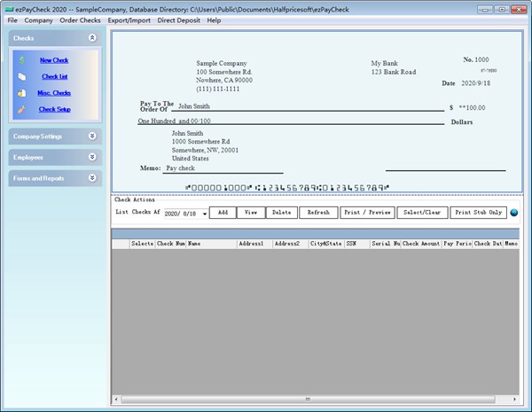The image size is (532, 412).
Task: Click the Check Setup wrench icon
Action: tap(22, 109)
